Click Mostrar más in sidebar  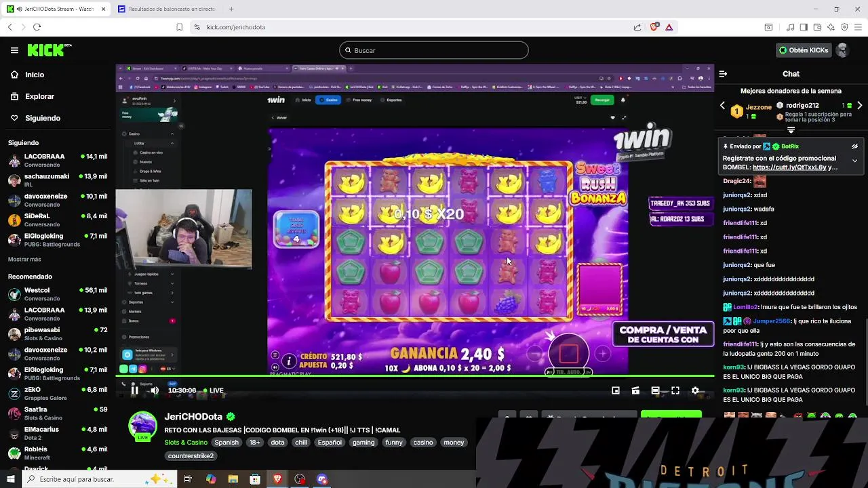[x=24, y=259]
